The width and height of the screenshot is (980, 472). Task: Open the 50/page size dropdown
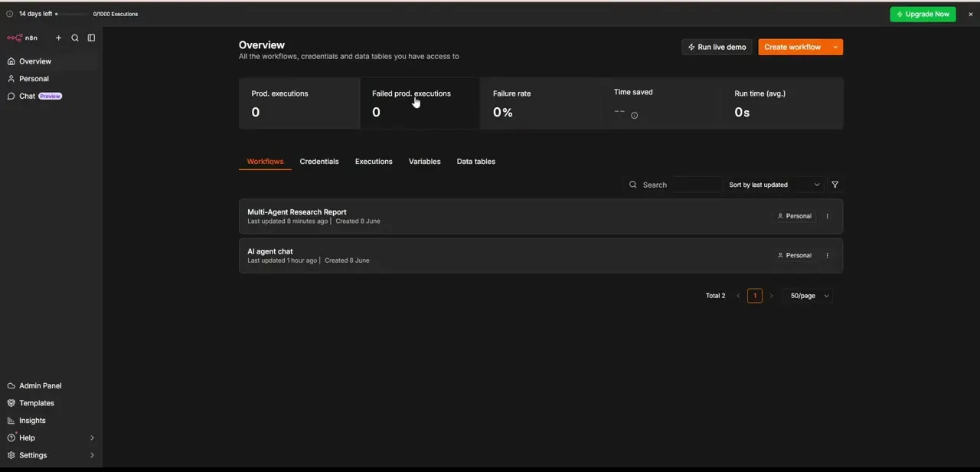click(808, 296)
